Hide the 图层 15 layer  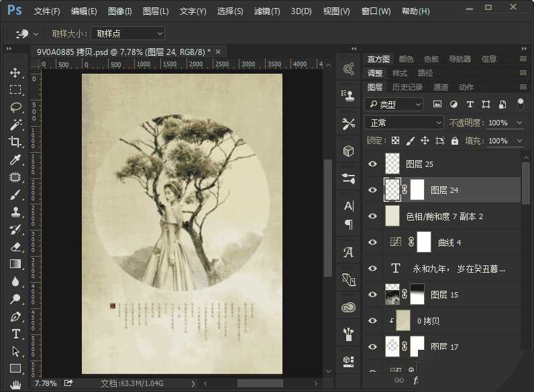tap(373, 295)
